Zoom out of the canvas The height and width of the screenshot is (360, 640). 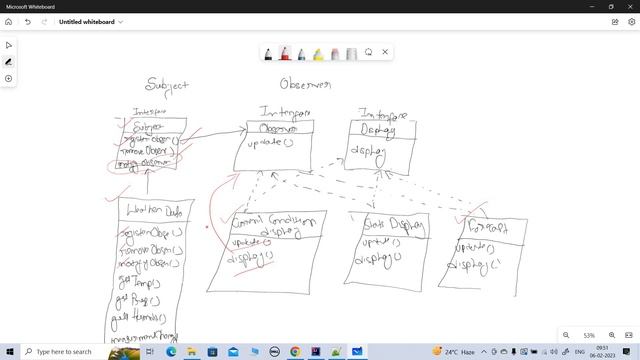click(x=566, y=335)
